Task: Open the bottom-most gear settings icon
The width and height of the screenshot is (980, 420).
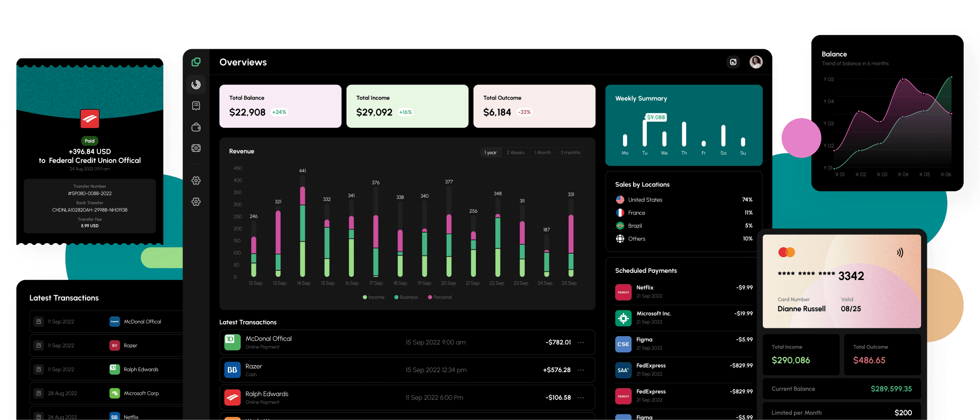Action: 196,202
